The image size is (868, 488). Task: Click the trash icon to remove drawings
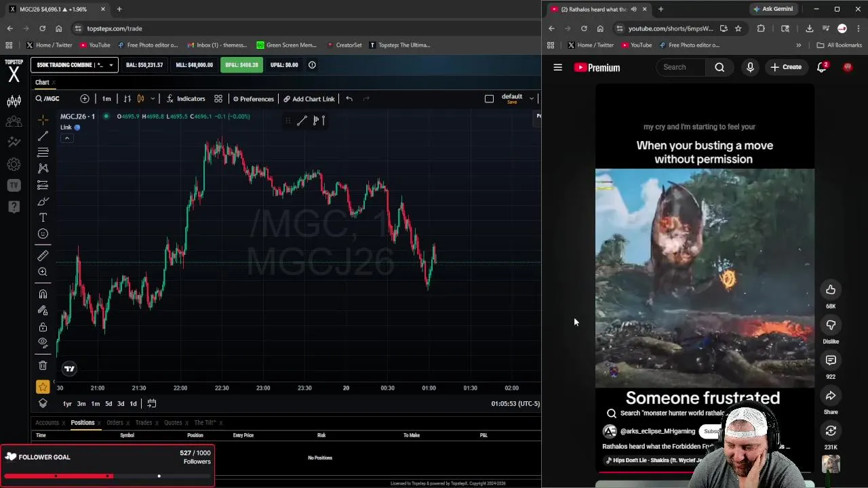click(x=43, y=365)
